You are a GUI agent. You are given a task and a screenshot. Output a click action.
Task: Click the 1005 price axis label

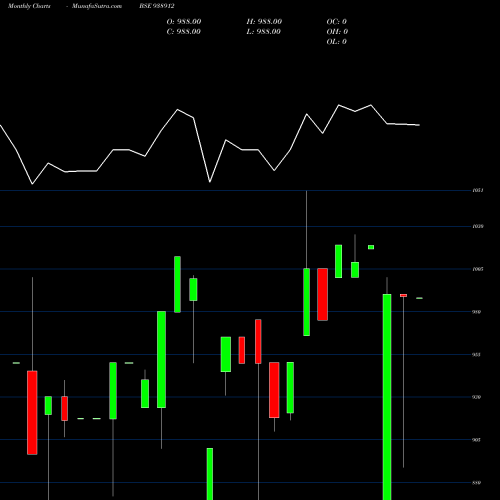coord(478,269)
